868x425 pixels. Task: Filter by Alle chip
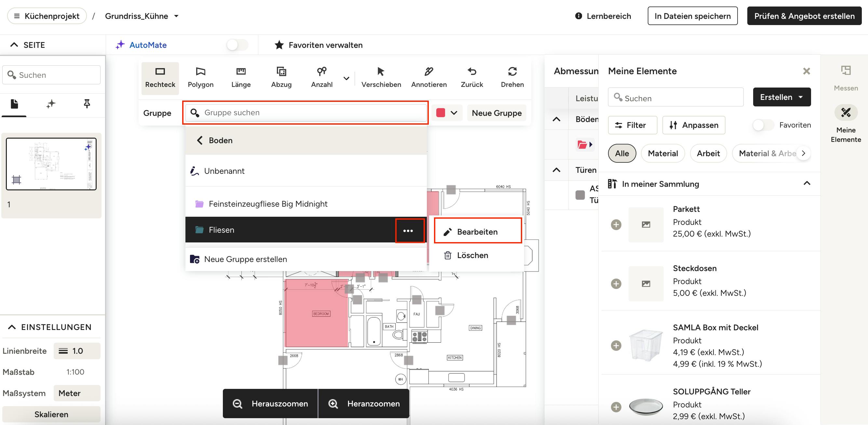(x=622, y=153)
